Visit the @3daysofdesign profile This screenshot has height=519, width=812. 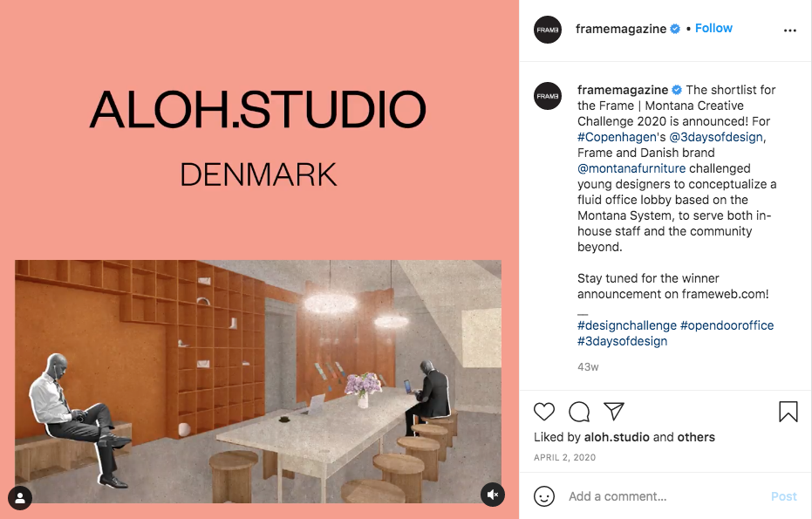coord(716,137)
